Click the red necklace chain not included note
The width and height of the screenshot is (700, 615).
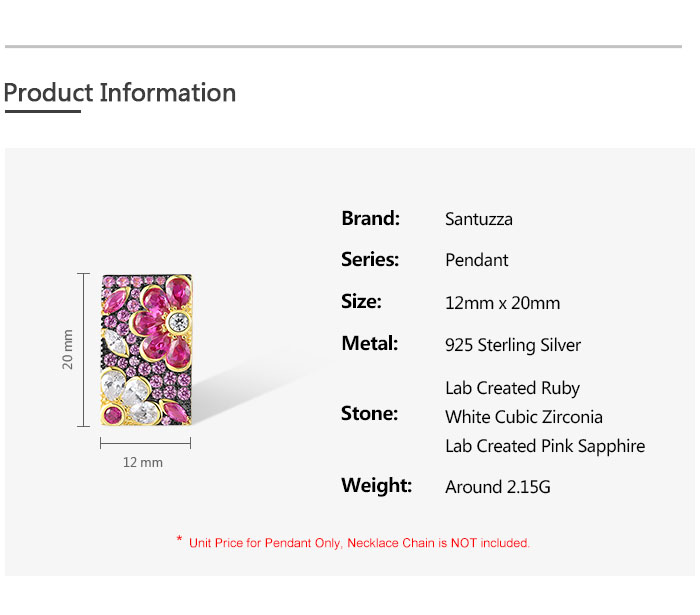358,543
